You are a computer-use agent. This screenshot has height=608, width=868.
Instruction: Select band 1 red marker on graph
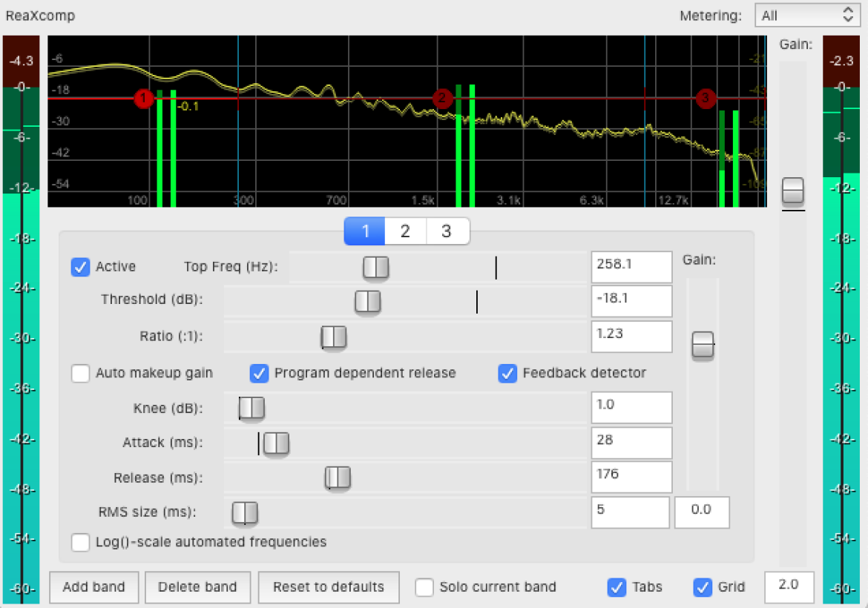coord(143,99)
